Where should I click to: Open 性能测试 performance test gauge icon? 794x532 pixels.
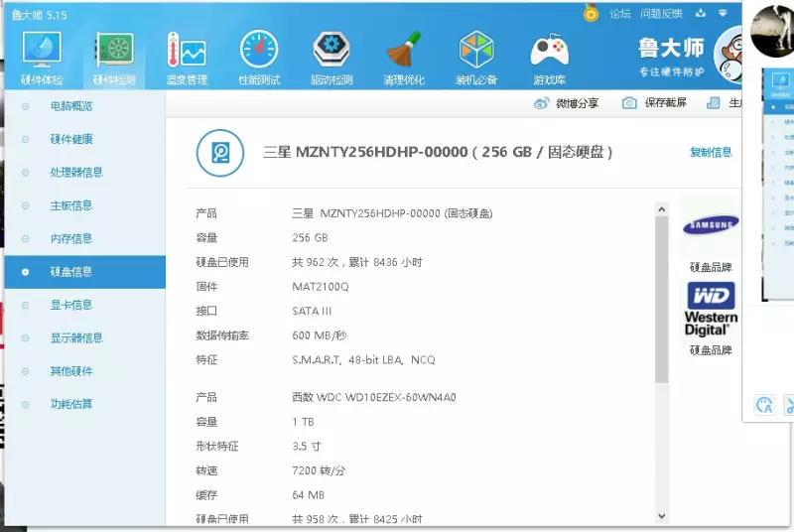pyautogui.click(x=259, y=50)
